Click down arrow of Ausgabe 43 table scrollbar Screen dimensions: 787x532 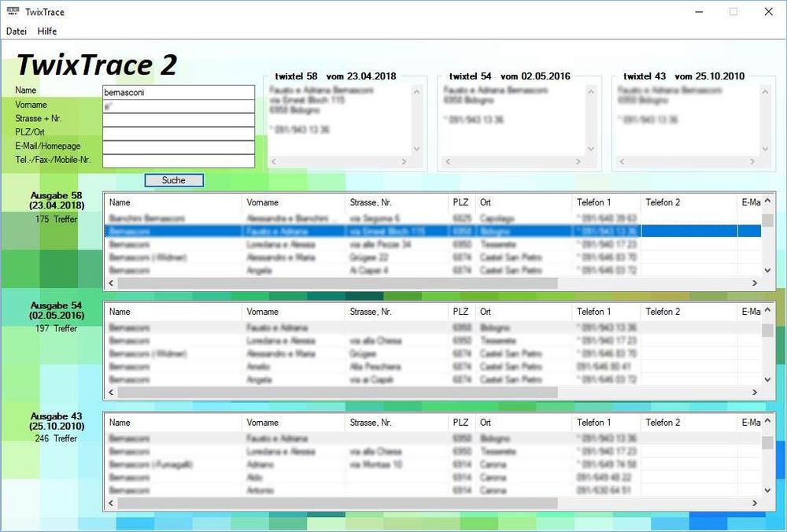click(x=767, y=490)
